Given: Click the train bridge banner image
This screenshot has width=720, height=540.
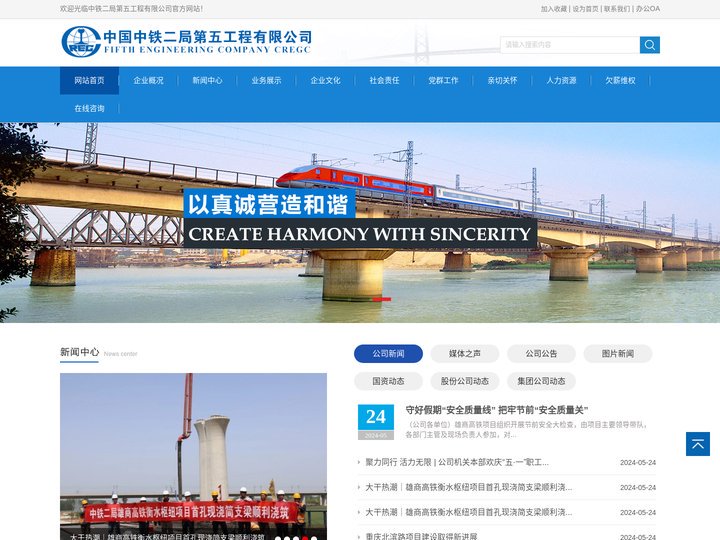Looking at the screenshot, I should pos(360,223).
